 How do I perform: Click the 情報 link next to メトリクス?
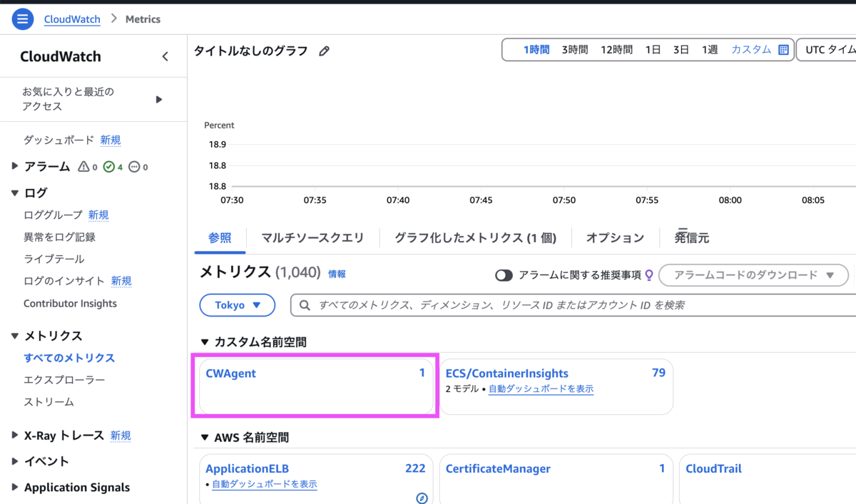tap(337, 274)
